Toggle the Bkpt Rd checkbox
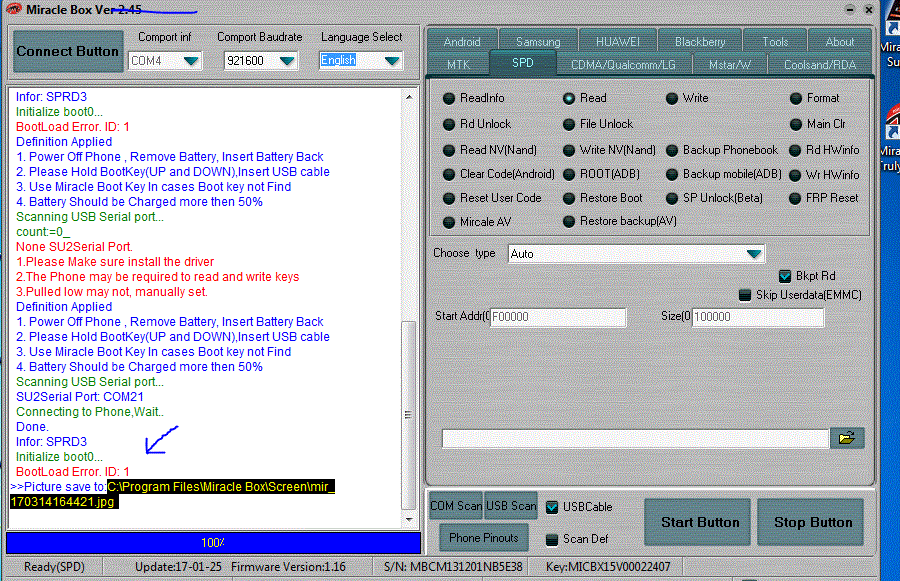Screen dimensions: 900x581 pos(785,276)
